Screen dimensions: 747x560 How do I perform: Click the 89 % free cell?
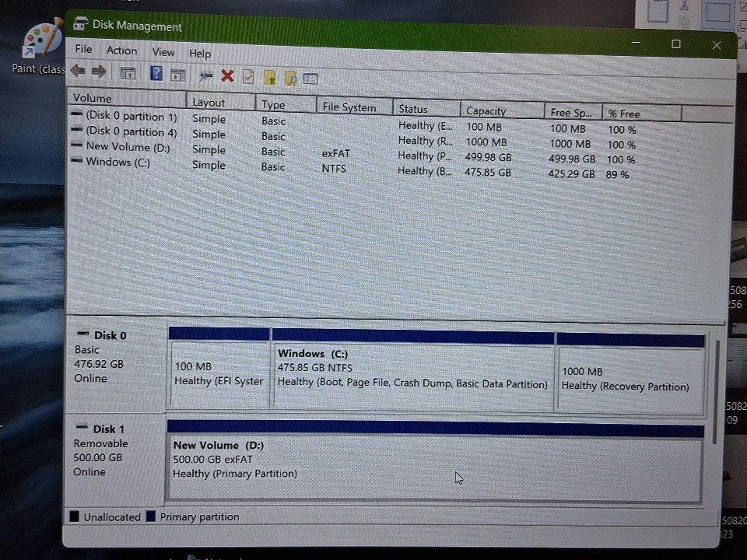617,175
